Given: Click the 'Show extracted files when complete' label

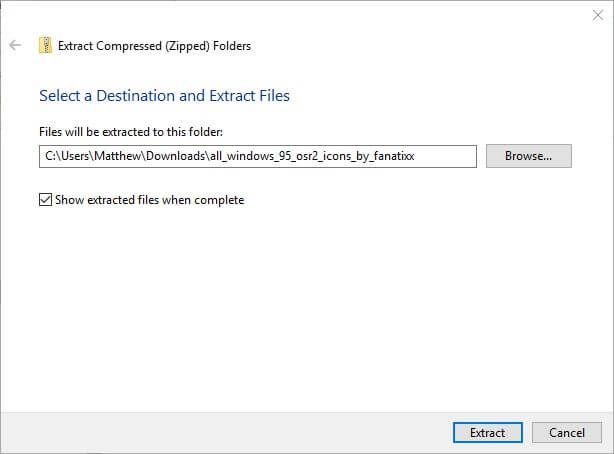Looking at the screenshot, I should 150,200.
